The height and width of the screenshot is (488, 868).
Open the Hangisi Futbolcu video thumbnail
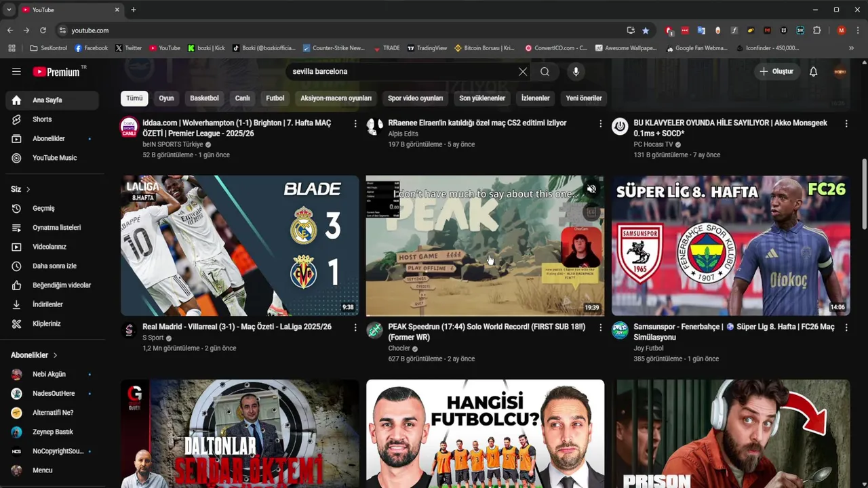point(485,434)
